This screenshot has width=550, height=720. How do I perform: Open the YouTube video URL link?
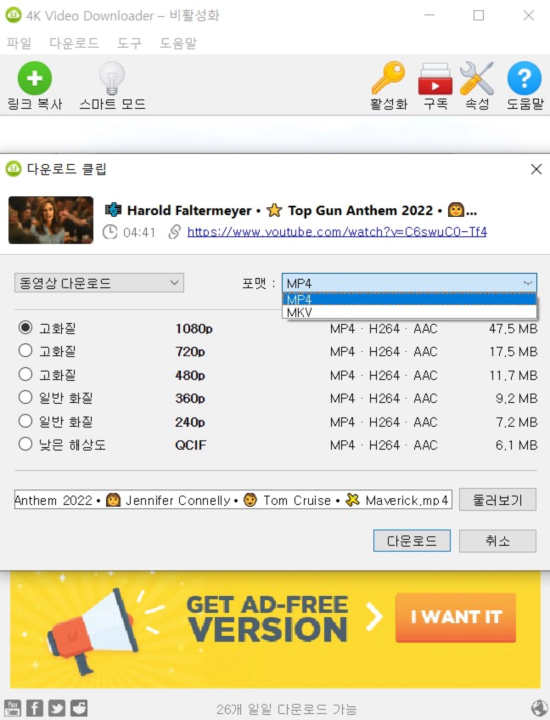337,232
